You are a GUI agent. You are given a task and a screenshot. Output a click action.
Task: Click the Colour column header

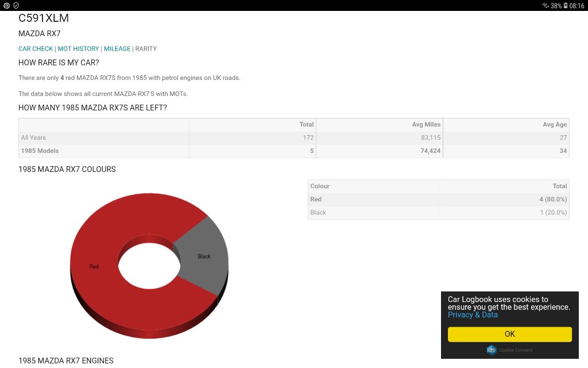click(x=319, y=186)
